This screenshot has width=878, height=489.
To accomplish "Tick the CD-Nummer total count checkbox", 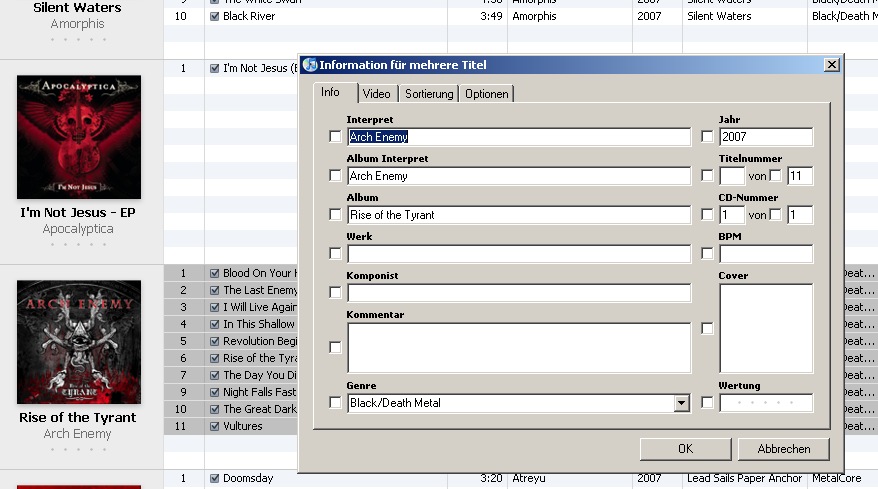I will (776, 215).
